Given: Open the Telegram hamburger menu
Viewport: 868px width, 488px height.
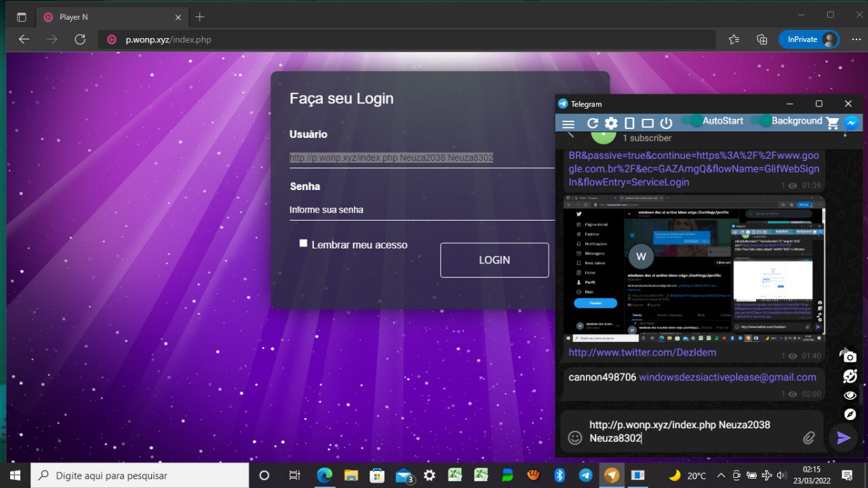Looking at the screenshot, I should click(568, 124).
